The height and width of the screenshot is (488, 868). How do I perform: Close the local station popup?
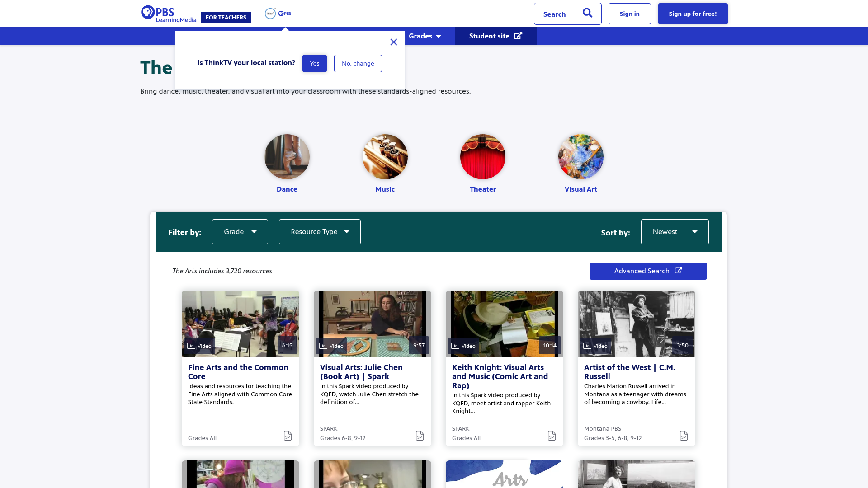coord(394,42)
